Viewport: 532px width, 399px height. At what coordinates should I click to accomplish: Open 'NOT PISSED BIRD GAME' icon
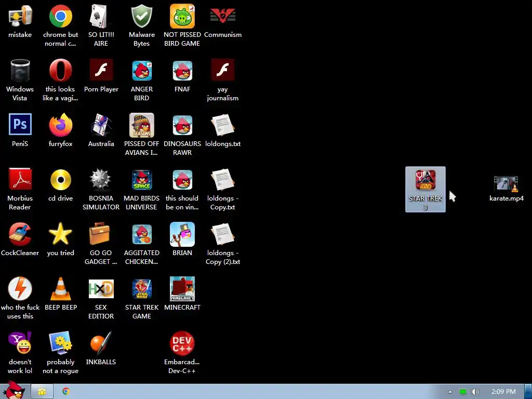[182, 16]
